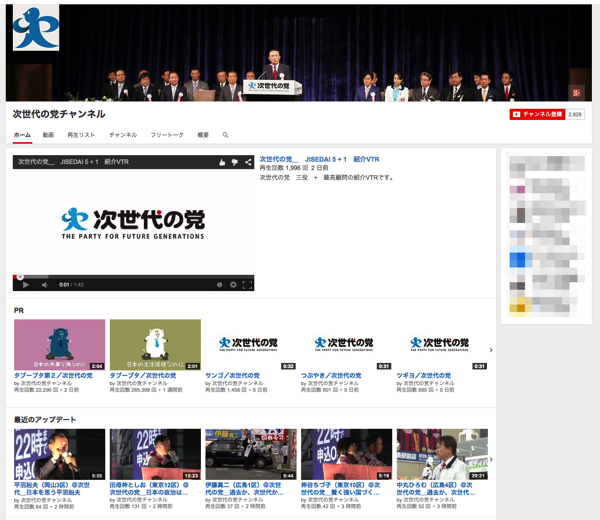The width and height of the screenshot is (600, 520).
Task: Like the video with the thumbs up icon
Action: pos(222,162)
